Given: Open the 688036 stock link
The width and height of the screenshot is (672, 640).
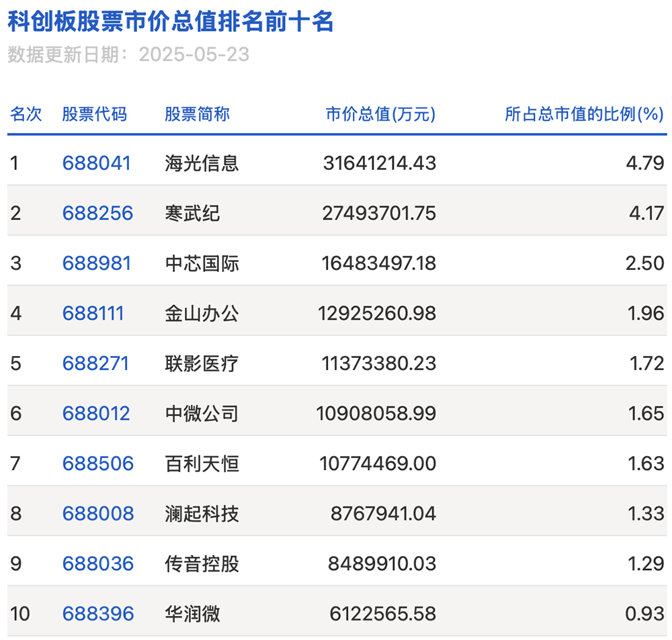Looking at the screenshot, I should point(97,563).
